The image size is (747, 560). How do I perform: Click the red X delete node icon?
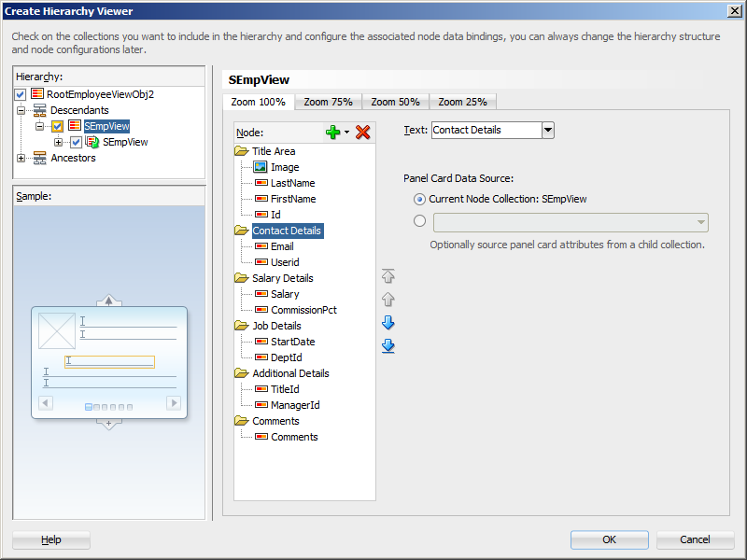362,132
